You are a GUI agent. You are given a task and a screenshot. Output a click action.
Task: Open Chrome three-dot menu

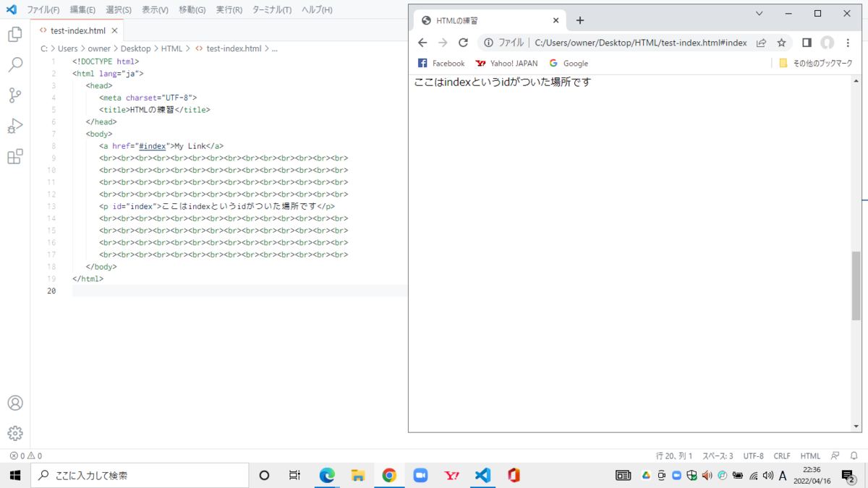848,43
